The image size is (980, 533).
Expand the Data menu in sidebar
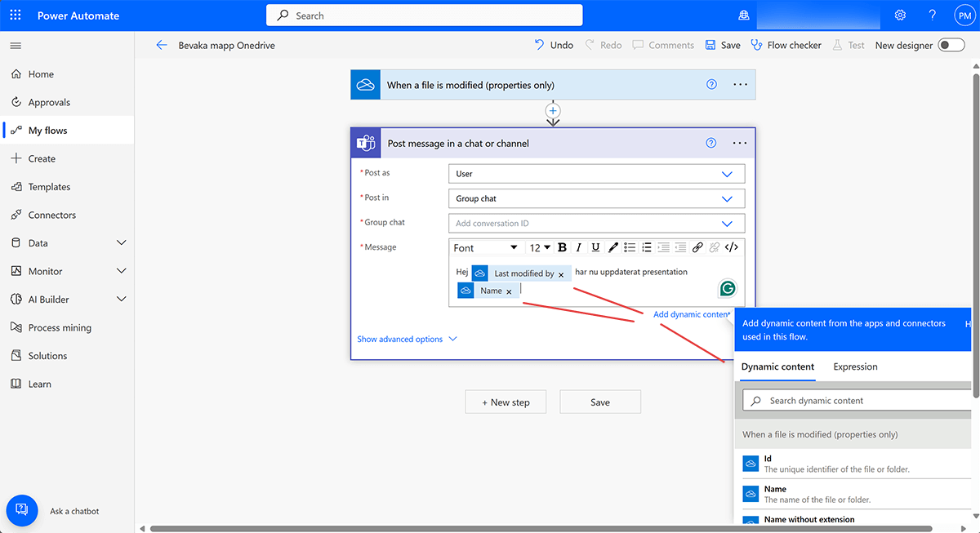point(122,243)
